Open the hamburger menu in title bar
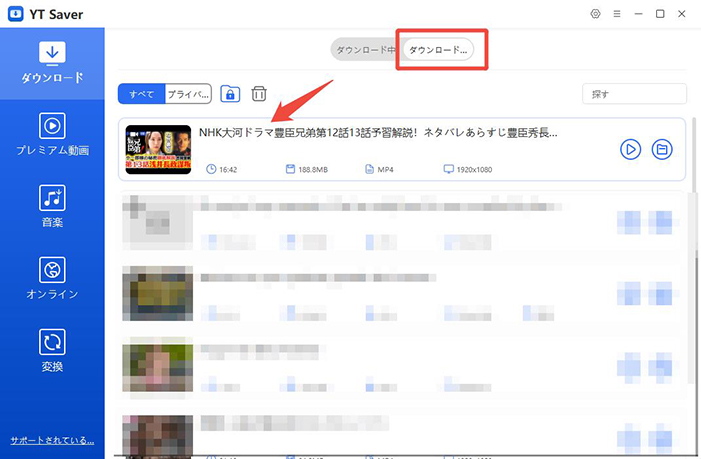The height and width of the screenshot is (459, 701). [x=617, y=14]
